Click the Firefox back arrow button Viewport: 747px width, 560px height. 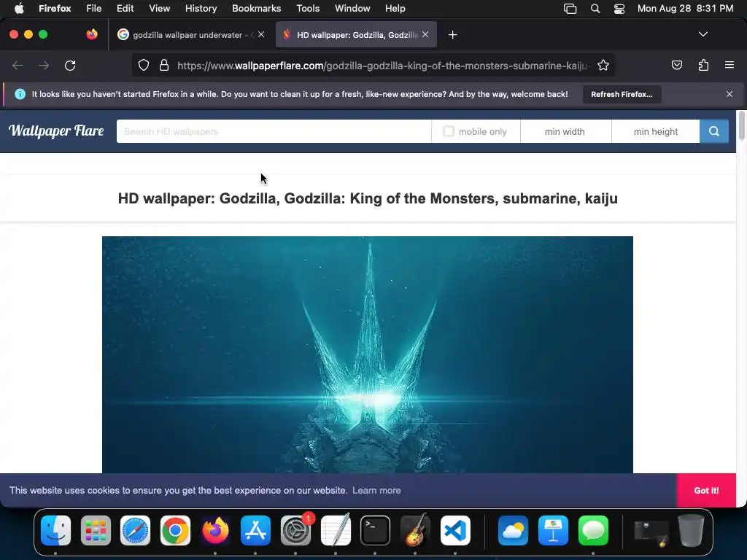18,65
